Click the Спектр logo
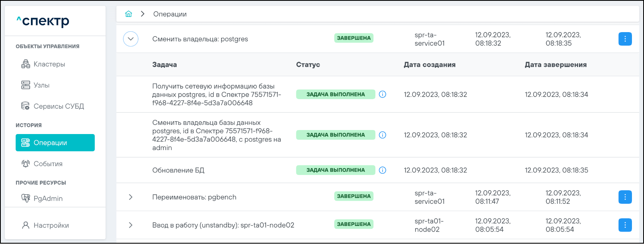This screenshot has height=244, width=644. click(x=43, y=21)
